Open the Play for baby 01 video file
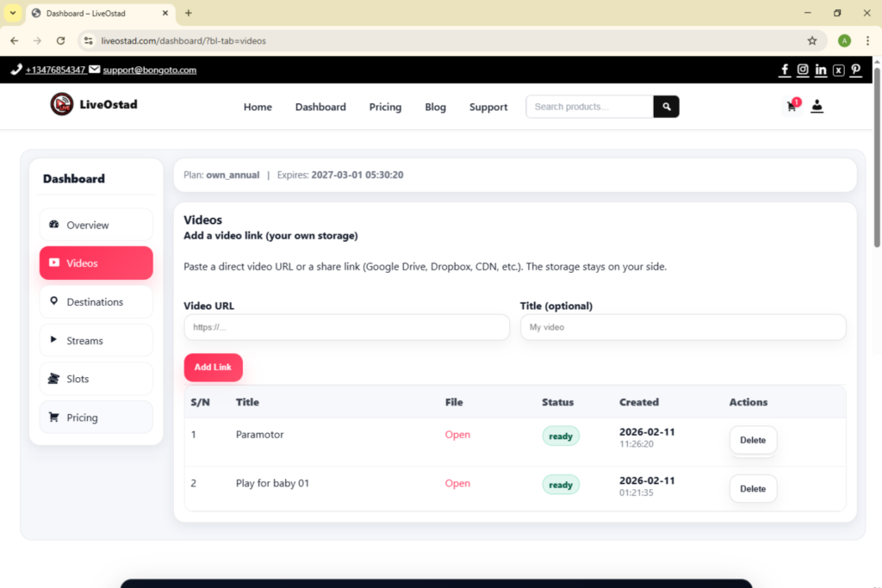 [x=457, y=483]
